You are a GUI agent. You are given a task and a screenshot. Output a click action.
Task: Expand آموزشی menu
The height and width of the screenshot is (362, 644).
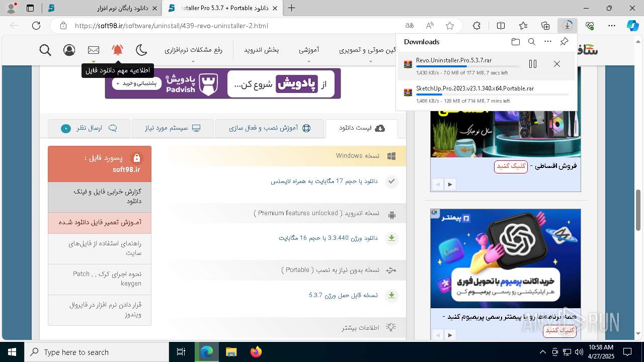click(x=309, y=50)
